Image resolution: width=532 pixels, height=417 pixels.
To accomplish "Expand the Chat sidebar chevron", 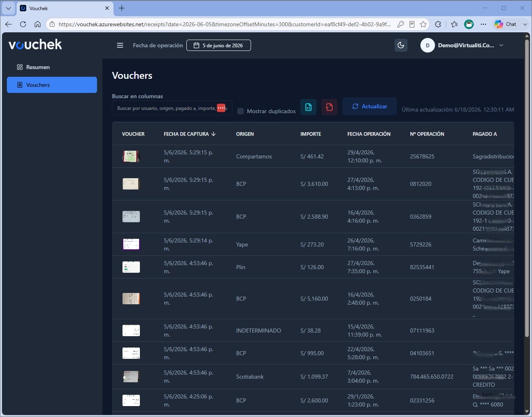I will 525,24.
